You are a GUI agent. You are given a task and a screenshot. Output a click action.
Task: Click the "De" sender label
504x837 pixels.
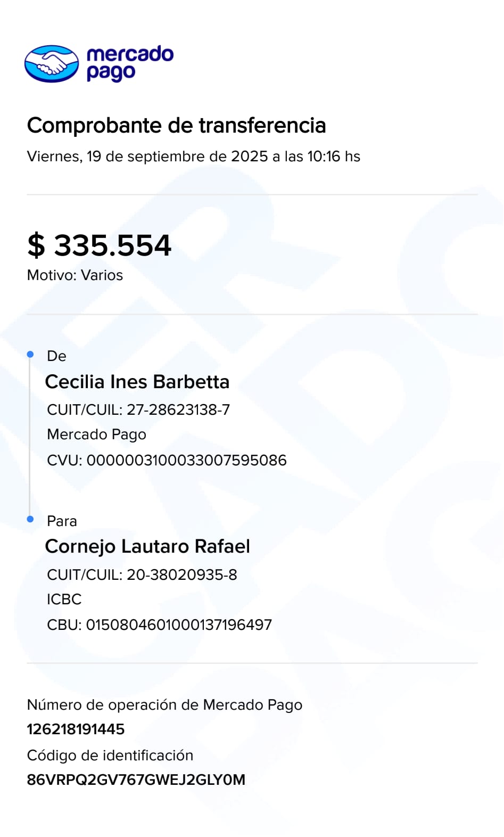tap(56, 356)
